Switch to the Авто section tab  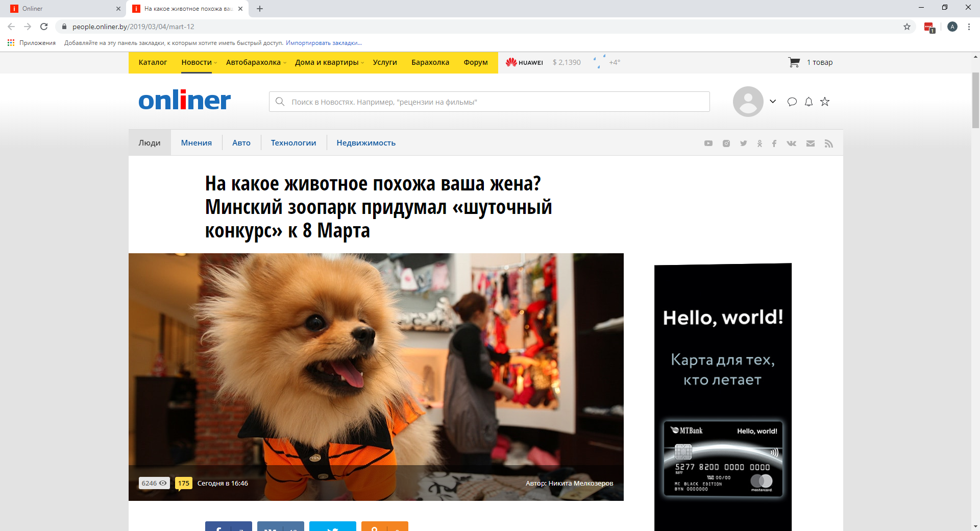pos(241,143)
